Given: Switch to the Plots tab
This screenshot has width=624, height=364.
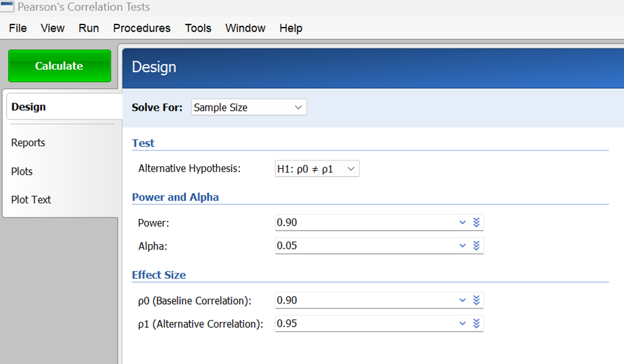Looking at the screenshot, I should (22, 171).
